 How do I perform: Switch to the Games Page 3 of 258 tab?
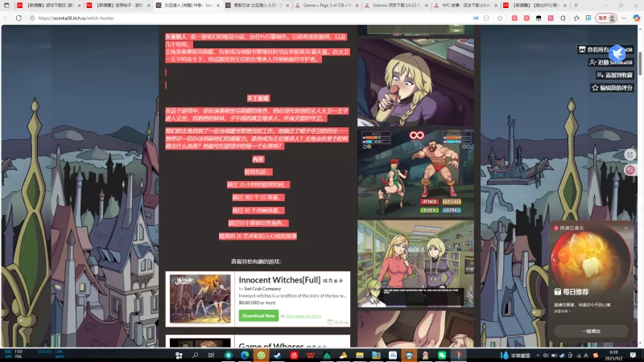click(328, 6)
